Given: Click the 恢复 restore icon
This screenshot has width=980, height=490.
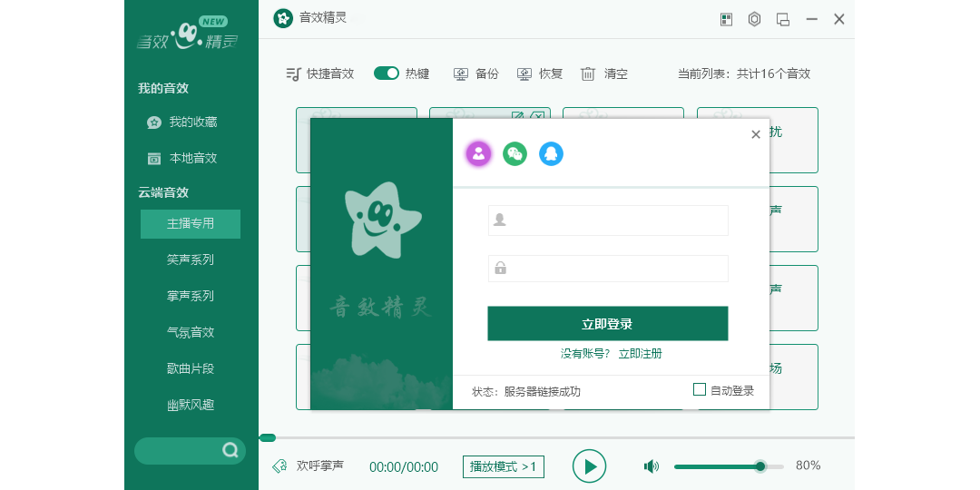Looking at the screenshot, I should 524,74.
